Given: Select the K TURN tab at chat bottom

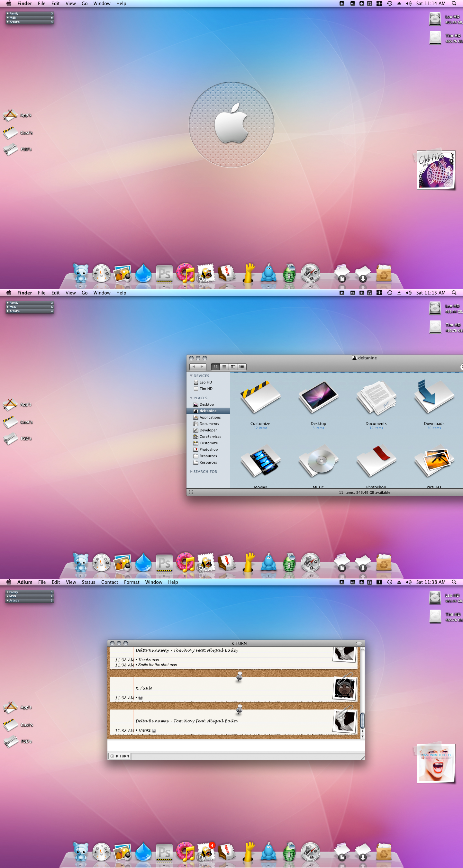Looking at the screenshot, I should (x=119, y=756).
